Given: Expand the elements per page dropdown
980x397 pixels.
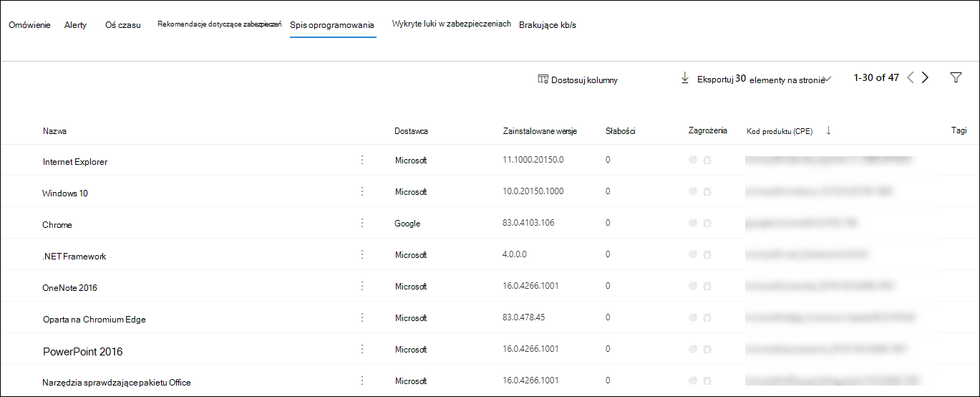Looking at the screenshot, I should click(828, 79).
